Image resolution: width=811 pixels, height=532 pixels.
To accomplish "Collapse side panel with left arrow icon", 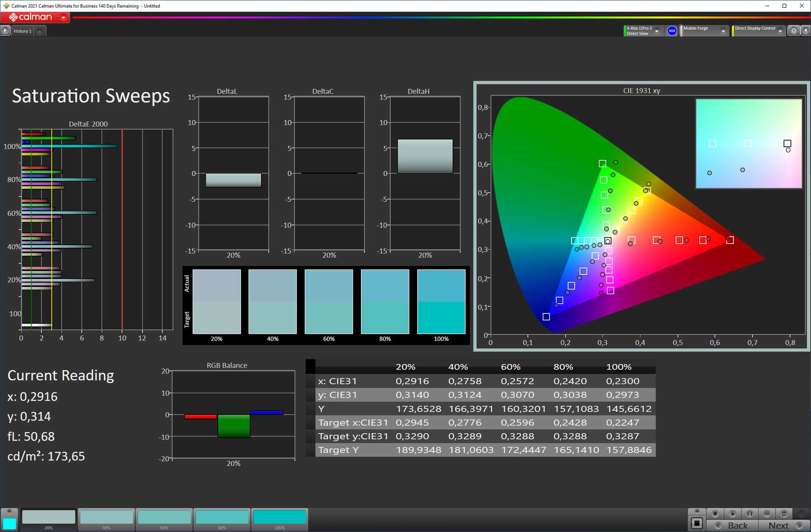I will [x=805, y=31].
